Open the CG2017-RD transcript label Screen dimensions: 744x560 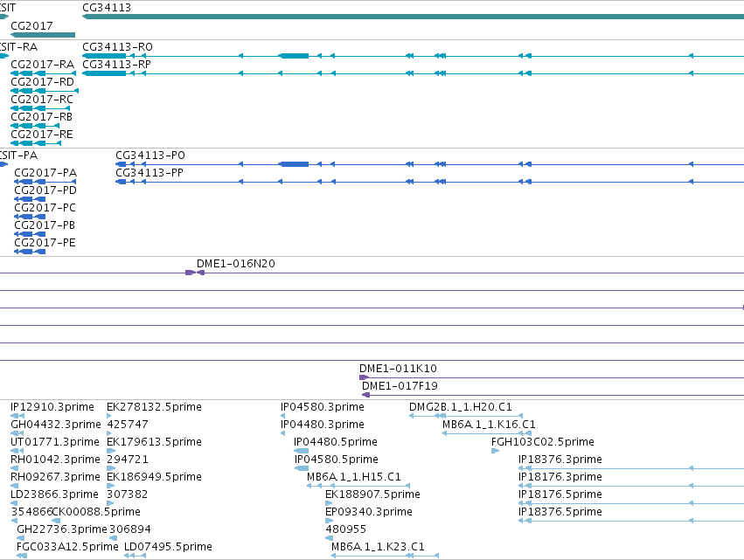42,82
